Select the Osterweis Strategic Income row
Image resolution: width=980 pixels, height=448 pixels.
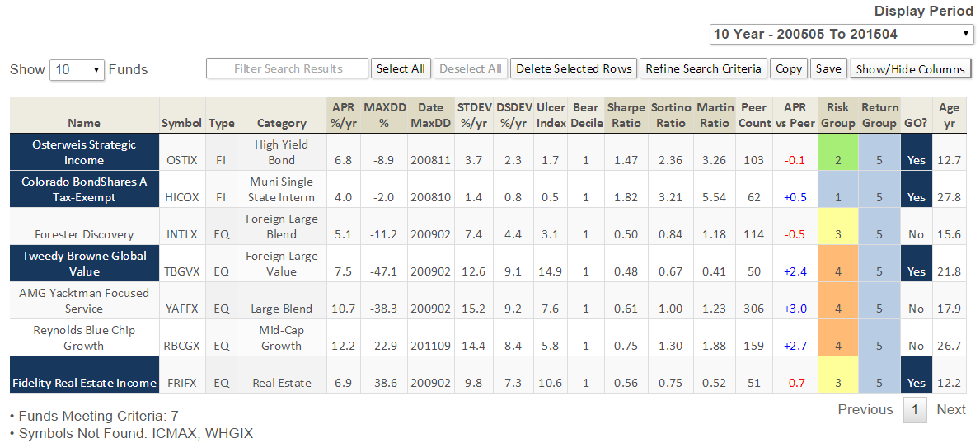point(84,152)
